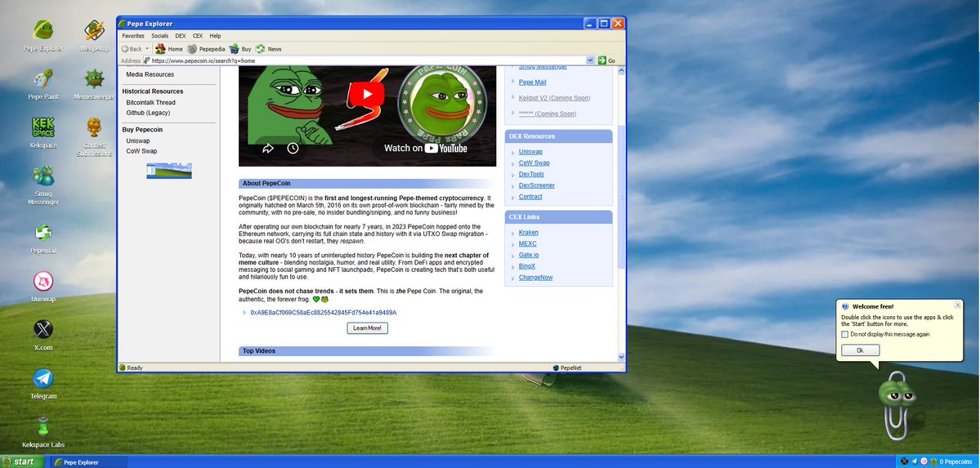Click the green Go arrow button
This screenshot has width=980, height=468.
(x=602, y=60)
